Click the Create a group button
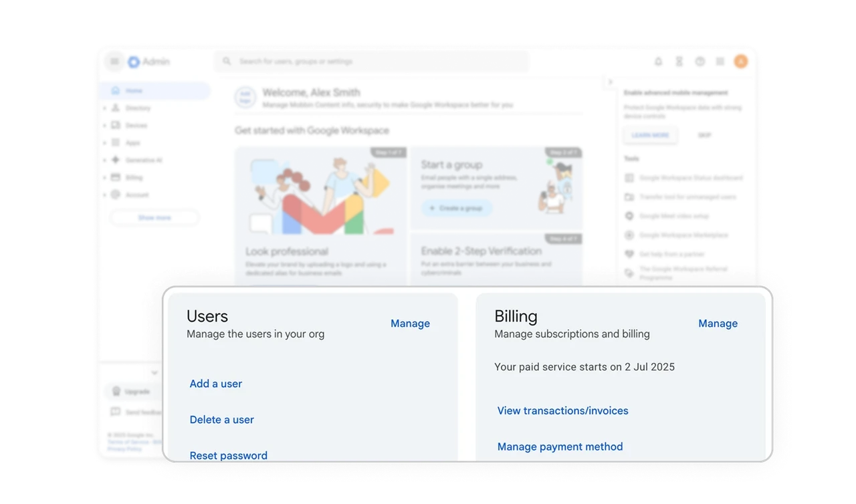The height and width of the screenshot is (504, 856). pyautogui.click(x=456, y=209)
